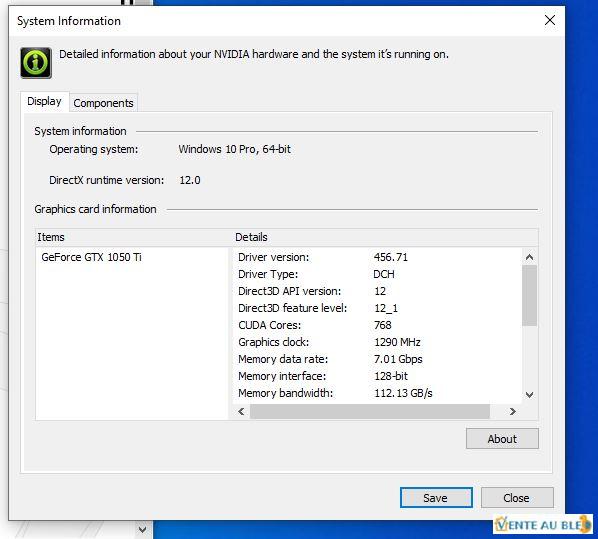The image size is (598, 539).
Task: Click horizontal scroll right arrow
Action: [513, 411]
